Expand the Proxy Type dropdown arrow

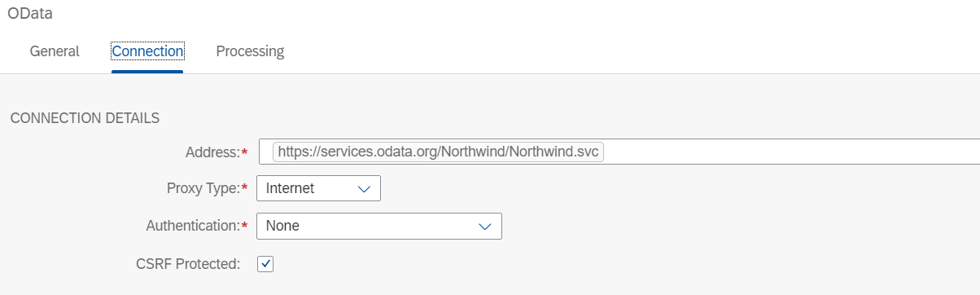364,188
